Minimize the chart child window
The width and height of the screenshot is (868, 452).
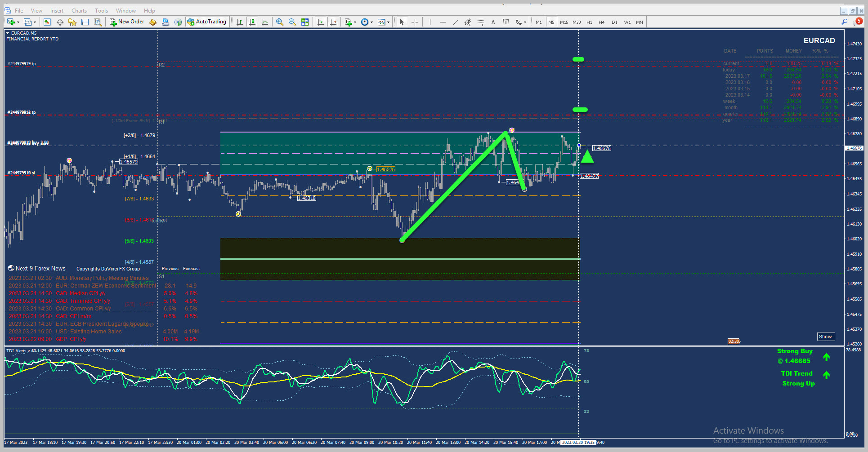844,11
